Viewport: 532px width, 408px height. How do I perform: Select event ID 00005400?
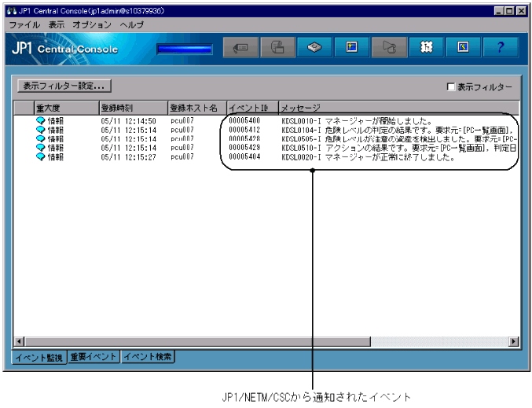(244, 120)
